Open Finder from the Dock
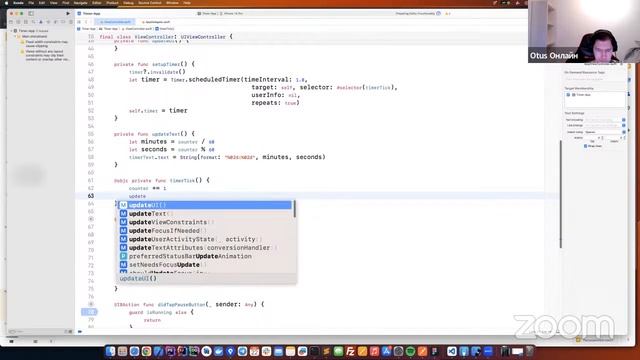 110,351
